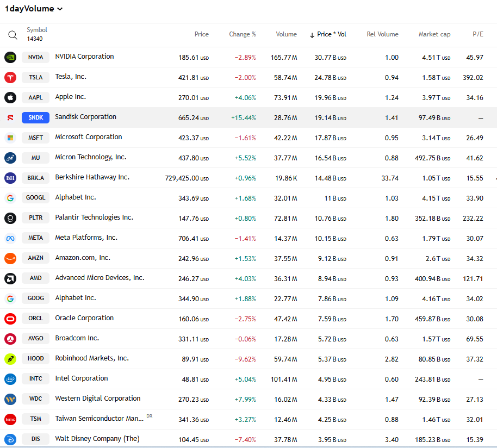Open the AAPL ticker badge
Image resolution: width=497 pixels, height=448 pixels.
point(35,97)
